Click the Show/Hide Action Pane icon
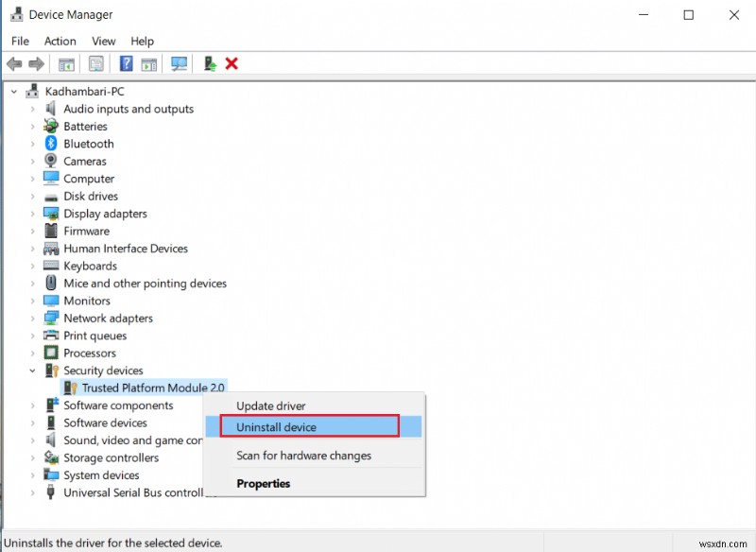This screenshot has width=756, height=552. click(149, 63)
